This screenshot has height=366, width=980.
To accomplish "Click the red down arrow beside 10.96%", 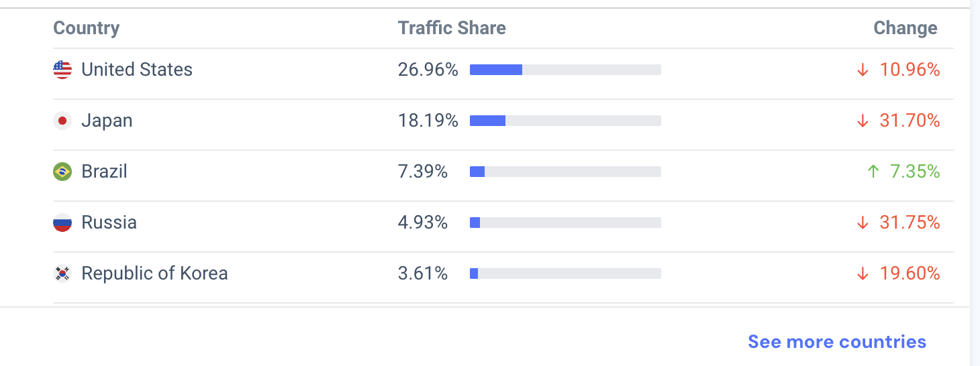I will (x=863, y=70).
